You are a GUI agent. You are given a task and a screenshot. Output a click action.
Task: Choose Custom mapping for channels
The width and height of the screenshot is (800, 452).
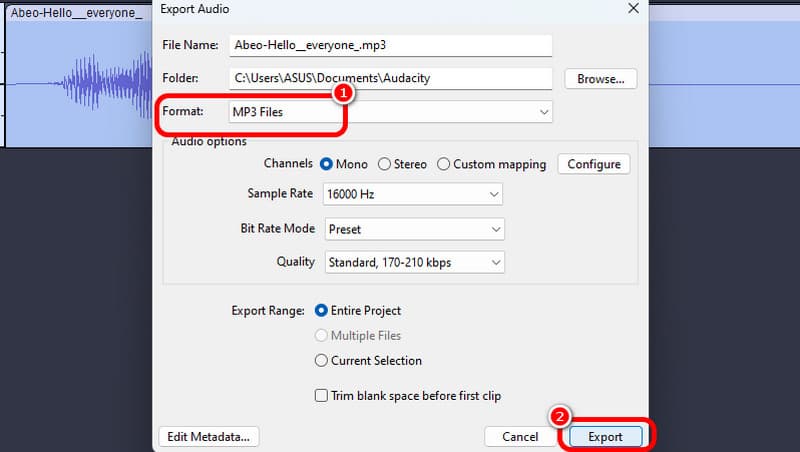[445, 164]
